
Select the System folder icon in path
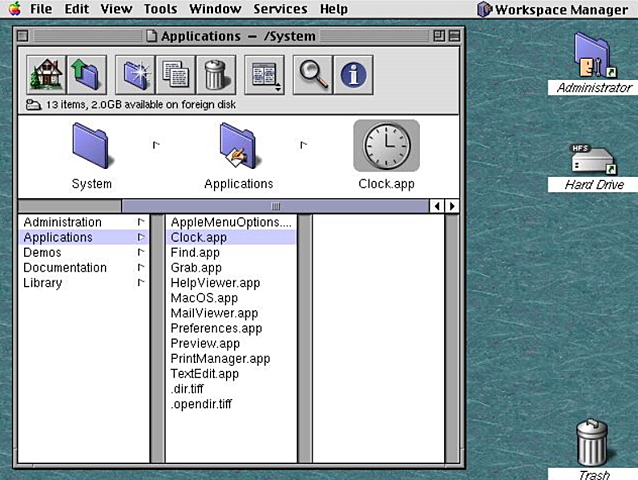tap(90, 146)
